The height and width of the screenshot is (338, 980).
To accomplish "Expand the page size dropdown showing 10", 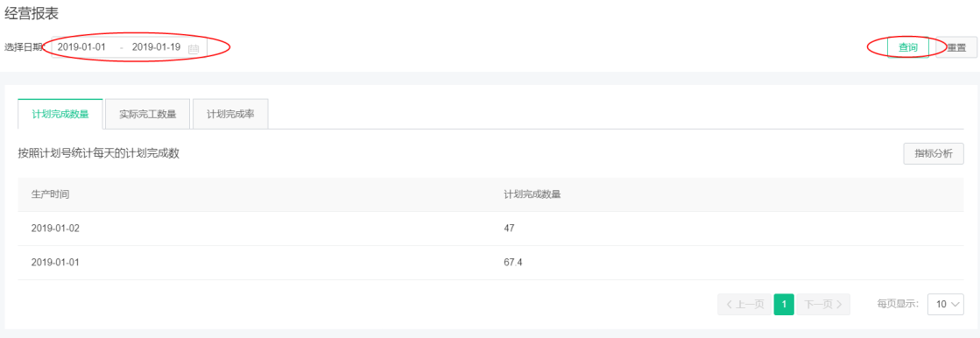I will (946, 304).
